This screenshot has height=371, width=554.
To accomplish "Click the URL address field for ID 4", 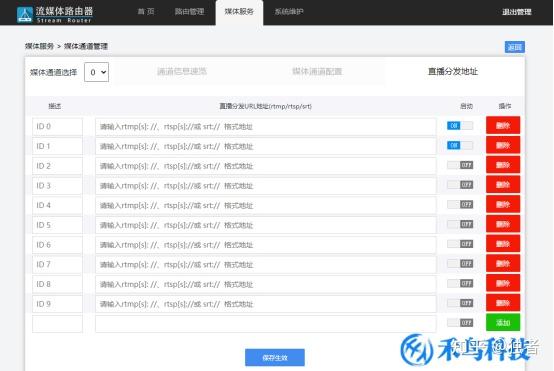I will tap(266, 205).
